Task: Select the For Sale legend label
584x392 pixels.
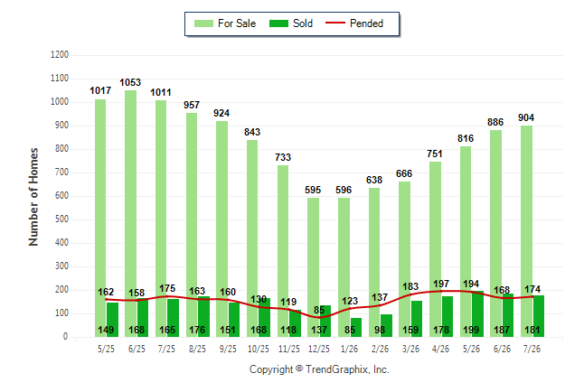Action: tap(237, 23)
